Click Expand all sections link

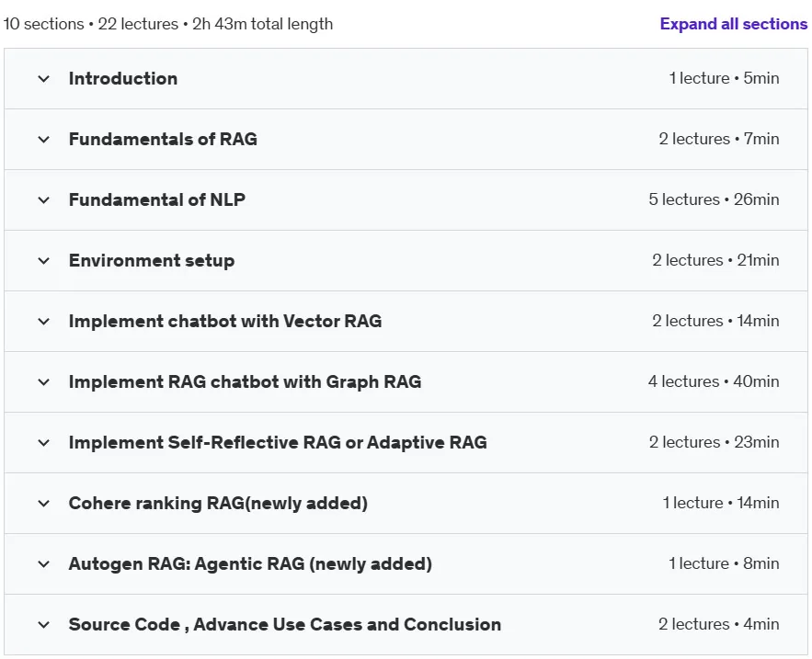pos(733,24)
